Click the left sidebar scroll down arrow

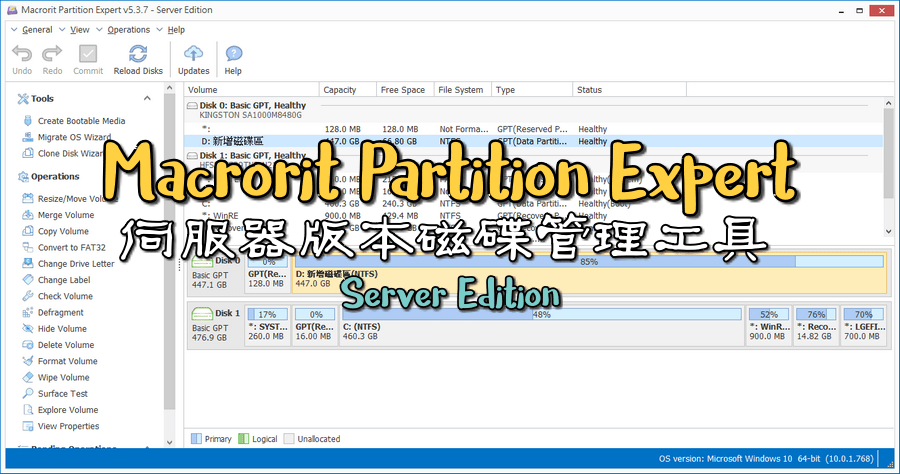(169, 442)
